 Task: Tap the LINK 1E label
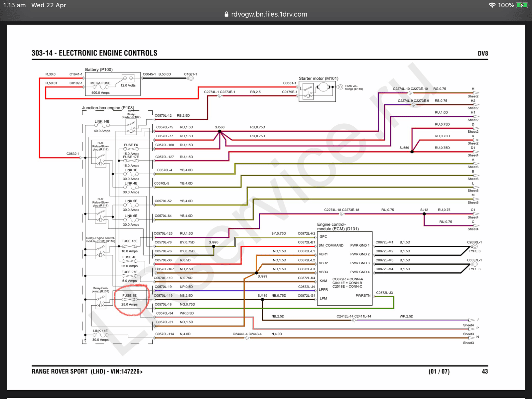[x=131, y=170]
